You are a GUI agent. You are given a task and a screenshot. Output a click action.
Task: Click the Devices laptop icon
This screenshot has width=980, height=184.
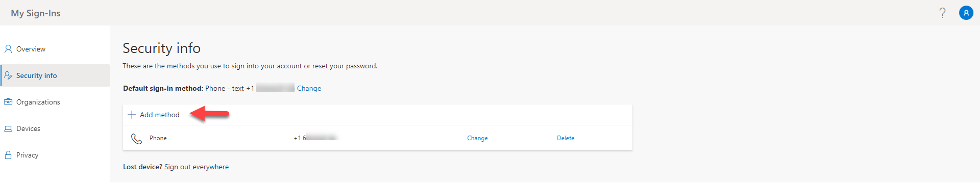(8, 128)
